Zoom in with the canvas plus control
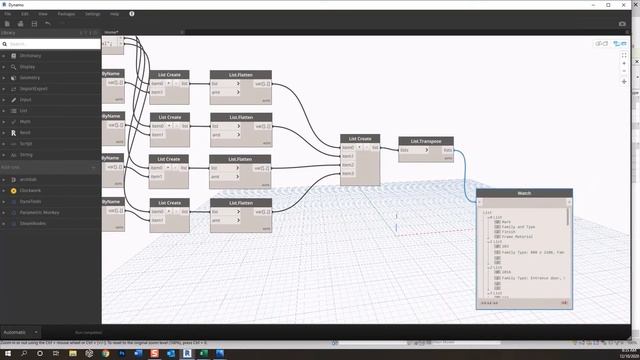Viewport: 640px width, 360px height. [x=624, y=63]
